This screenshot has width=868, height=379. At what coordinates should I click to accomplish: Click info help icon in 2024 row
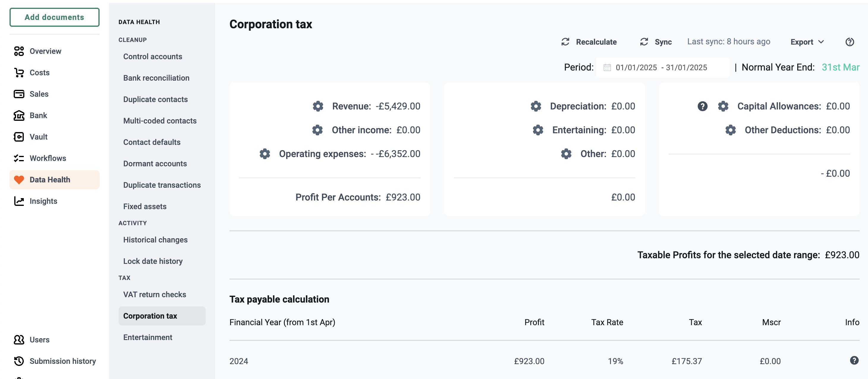coord(854,361)
